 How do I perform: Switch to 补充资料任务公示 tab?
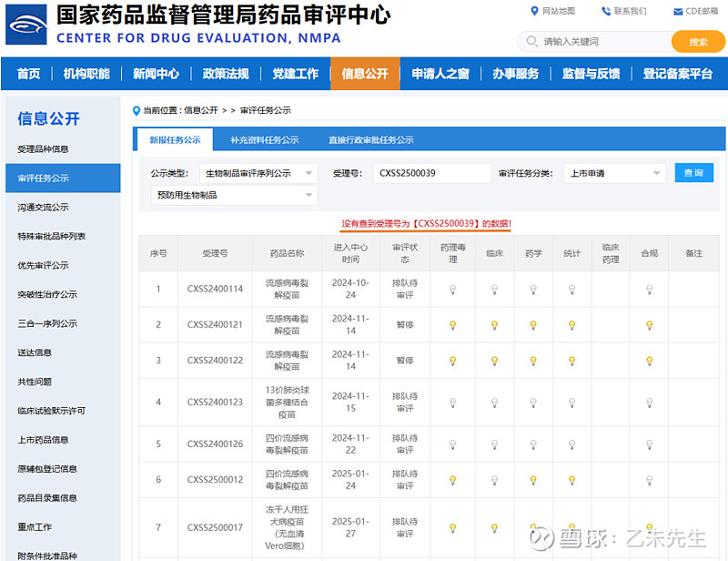tap(264, 140)
